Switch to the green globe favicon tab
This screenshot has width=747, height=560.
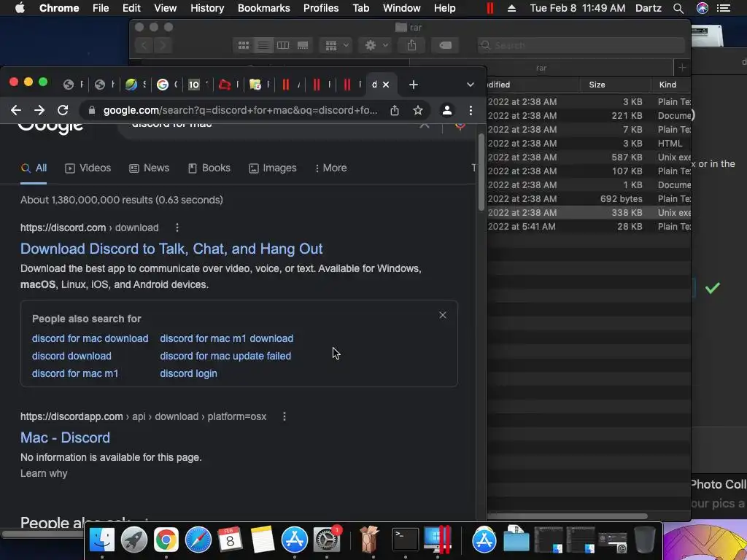click(x=131, y=85)
